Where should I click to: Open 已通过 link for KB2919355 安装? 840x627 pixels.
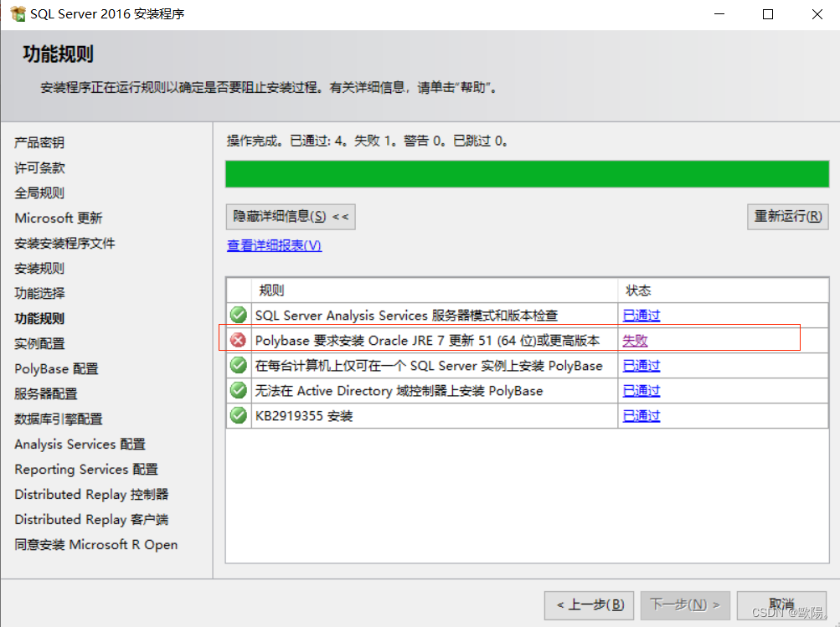click(642, 416)
